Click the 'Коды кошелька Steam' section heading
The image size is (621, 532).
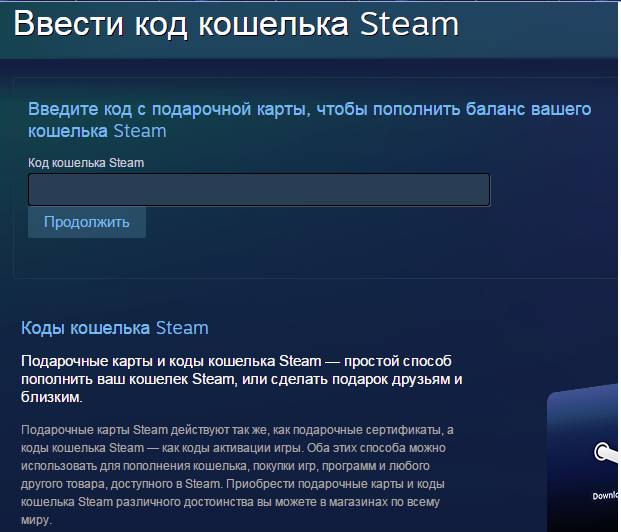tap(115, 328)
